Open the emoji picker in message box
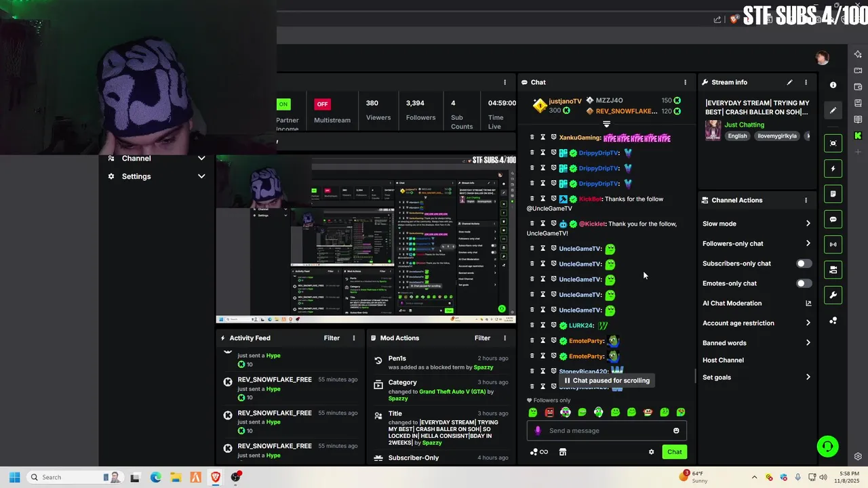The image size is (868, 488). tap(676, 430)
